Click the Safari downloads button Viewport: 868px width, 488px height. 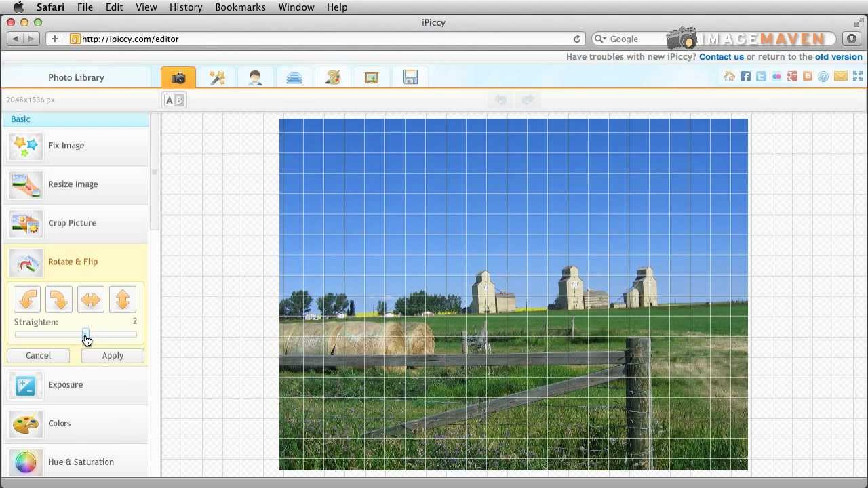[x=851, y=39]
